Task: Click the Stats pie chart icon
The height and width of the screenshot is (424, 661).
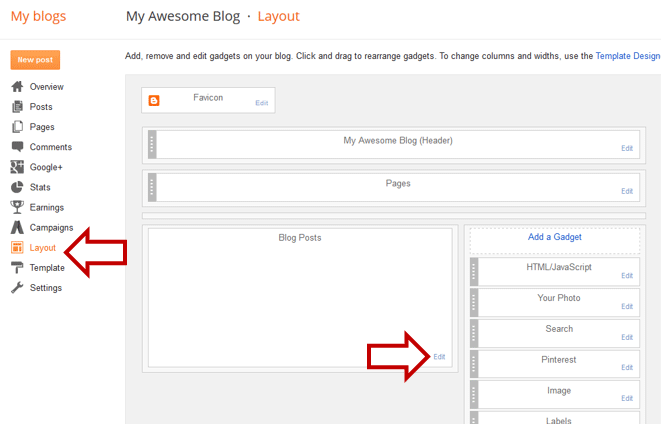Action: coord(17,187)
